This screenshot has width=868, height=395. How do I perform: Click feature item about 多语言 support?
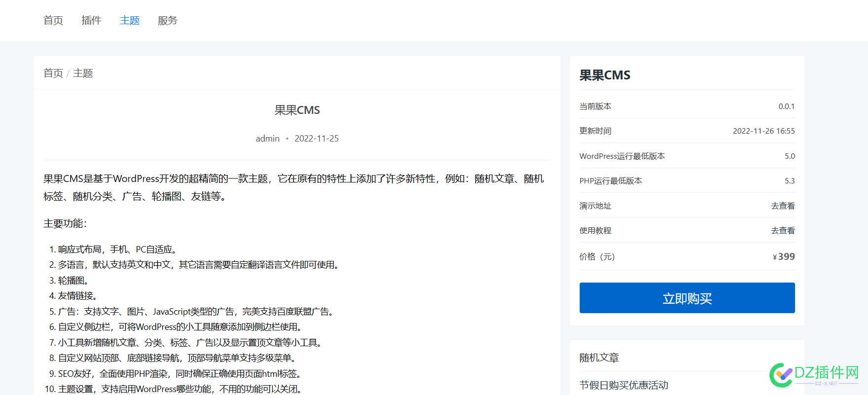(x=199, y=265)
